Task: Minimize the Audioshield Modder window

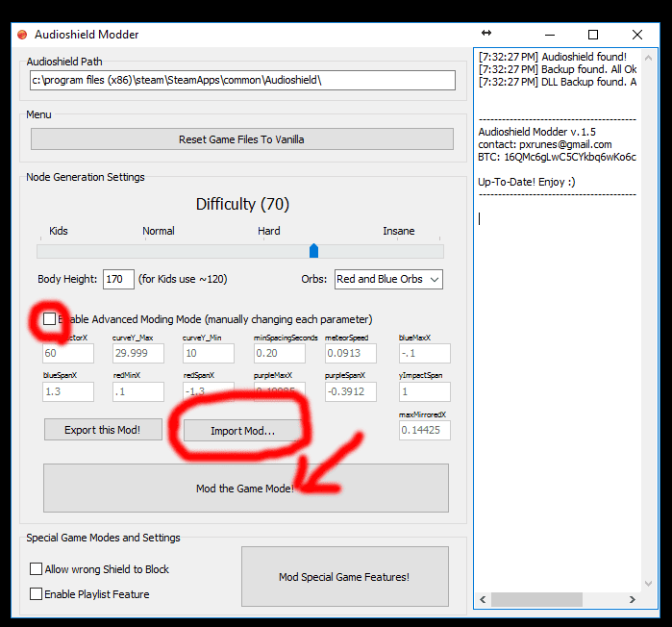Action: tap(550, 35)
